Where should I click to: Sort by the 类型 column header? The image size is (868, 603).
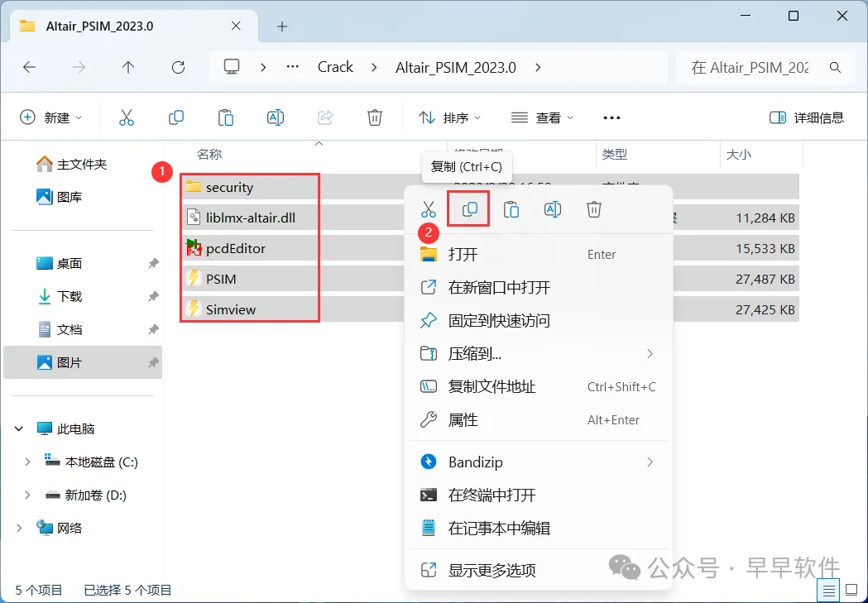pos(615,155)
